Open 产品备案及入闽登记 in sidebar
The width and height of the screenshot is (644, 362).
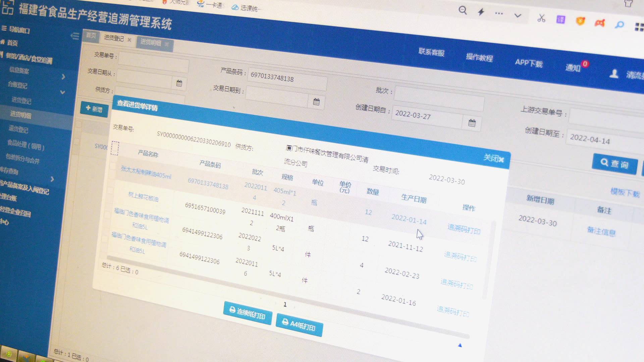pos(24,187)
